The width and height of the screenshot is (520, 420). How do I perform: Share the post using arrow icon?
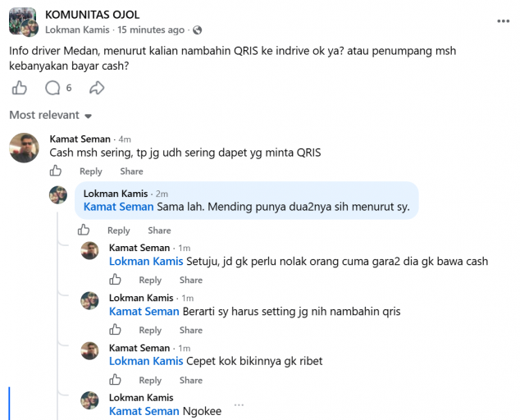coord(97,88)
